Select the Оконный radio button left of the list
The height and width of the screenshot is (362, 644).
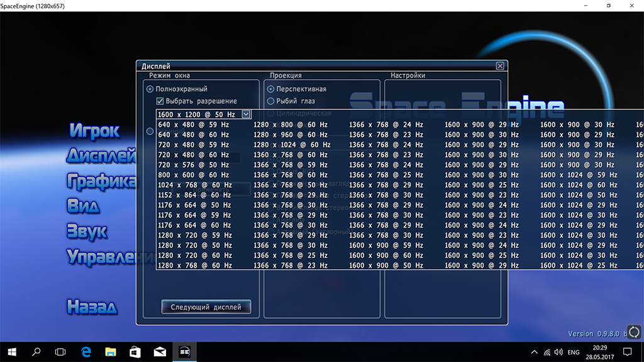(150, 131)
